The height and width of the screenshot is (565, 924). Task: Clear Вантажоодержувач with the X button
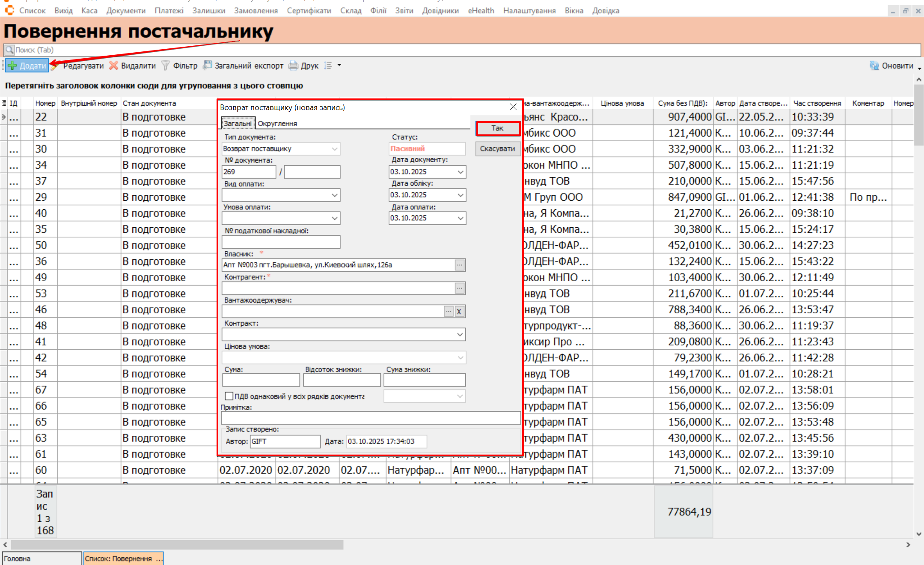click(459, 311)
